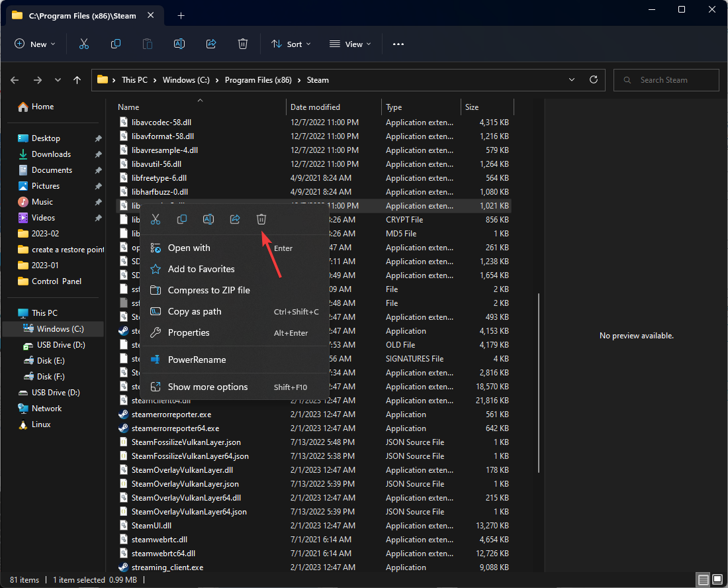728x588 pixels.
Task: Click the Cut icon in the top toolbar
Action: (83, 44)
